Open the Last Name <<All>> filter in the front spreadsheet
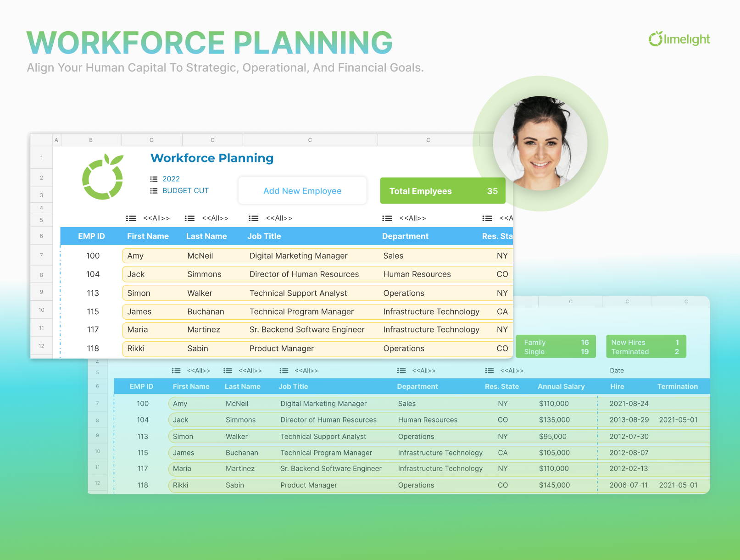The image size is (740, 560). 215,218
